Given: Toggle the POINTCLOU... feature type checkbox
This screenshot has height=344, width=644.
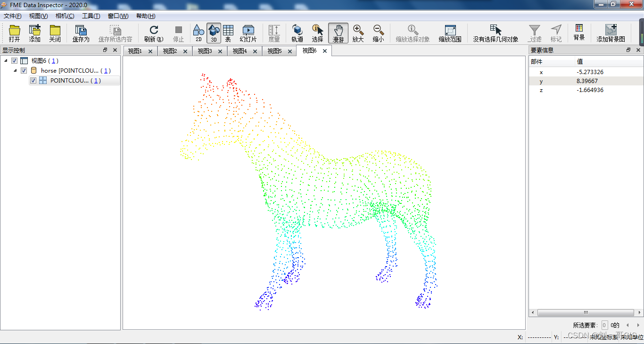Looking at the screenshot, I should 33,81.
